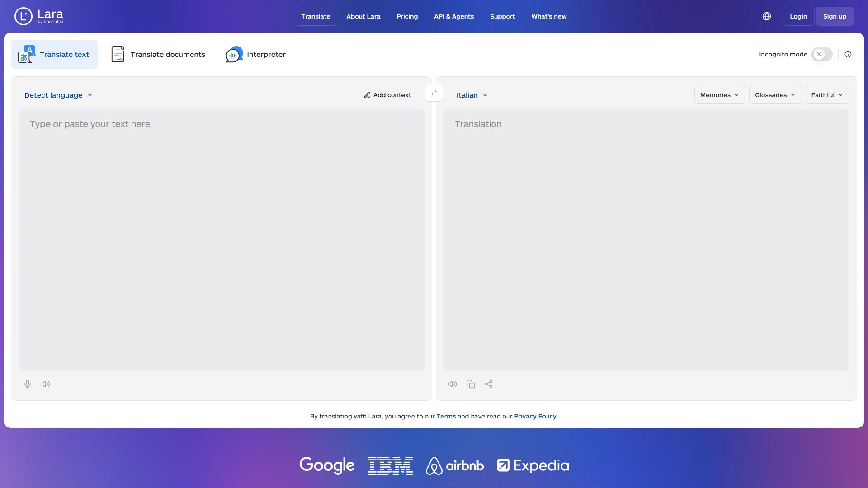The height and width of the screenshot is (488, 868).
Task: Open the globe language selector icon
Action: point(767,16)
